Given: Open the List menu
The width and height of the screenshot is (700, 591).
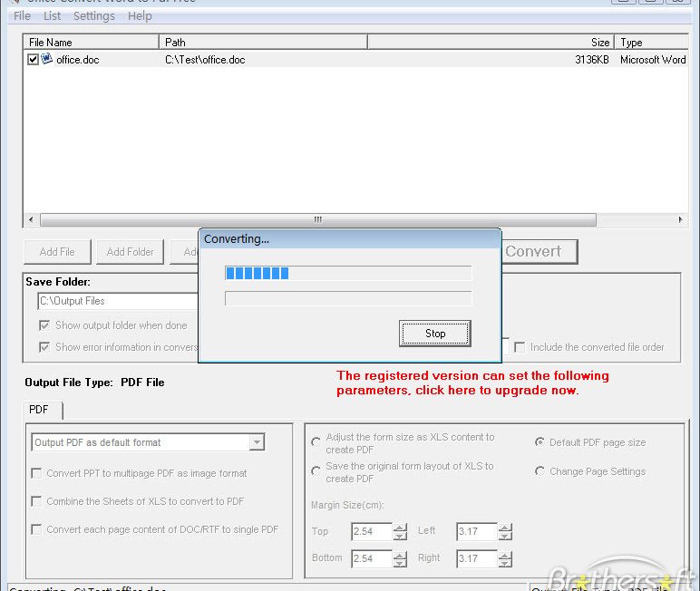Looking at the screenshot, I should coord(53,16).
